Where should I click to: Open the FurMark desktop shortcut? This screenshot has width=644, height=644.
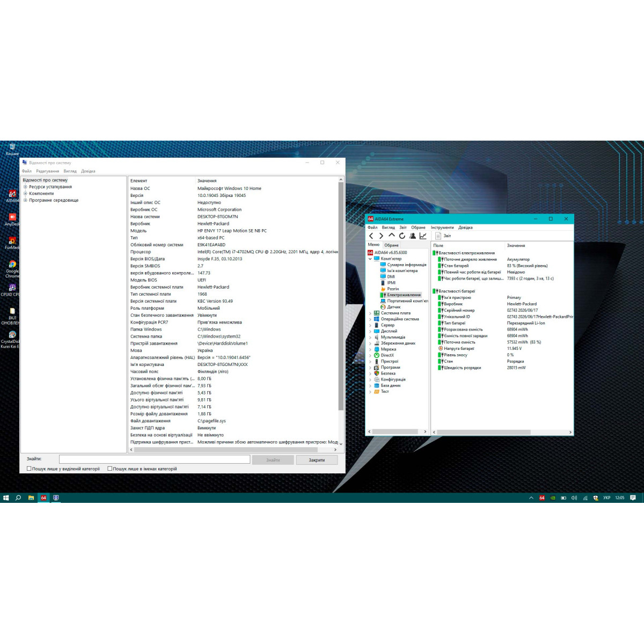point(12,243)
